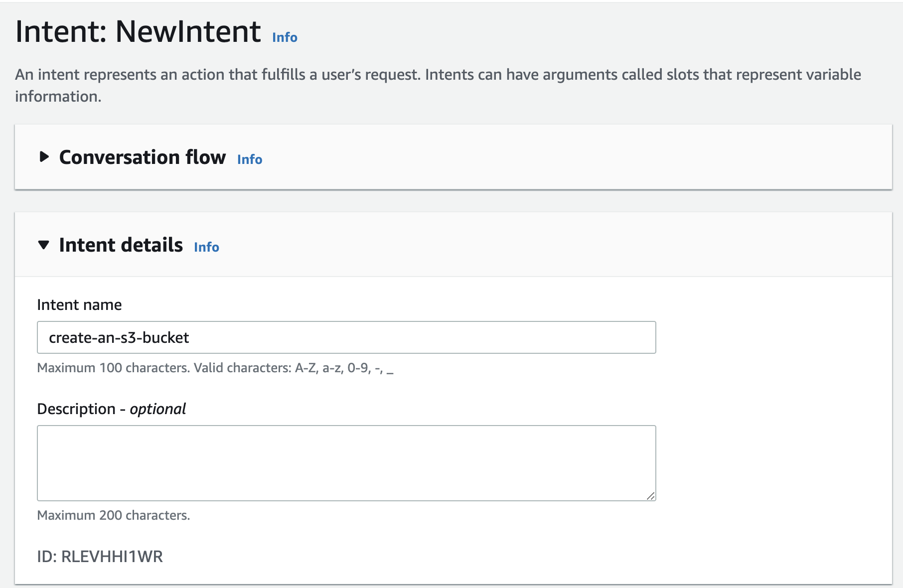Screen dimensions: 903x588
Task: Select the intent ID RLEVHHI1WR text
Action: 100,557
